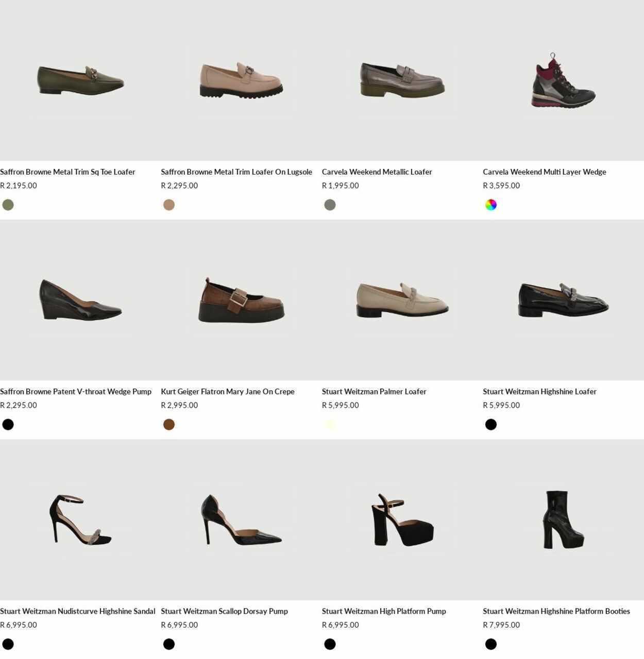Click price R 5,995.00 of Palmer Loafer
This screenshot has height=659, width=644.
pyautogui.click(x=341, y=406)
